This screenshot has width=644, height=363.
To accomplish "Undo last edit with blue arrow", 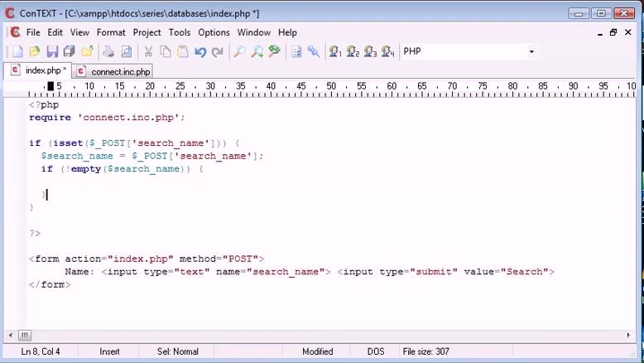I will click(x=200, y=51).
